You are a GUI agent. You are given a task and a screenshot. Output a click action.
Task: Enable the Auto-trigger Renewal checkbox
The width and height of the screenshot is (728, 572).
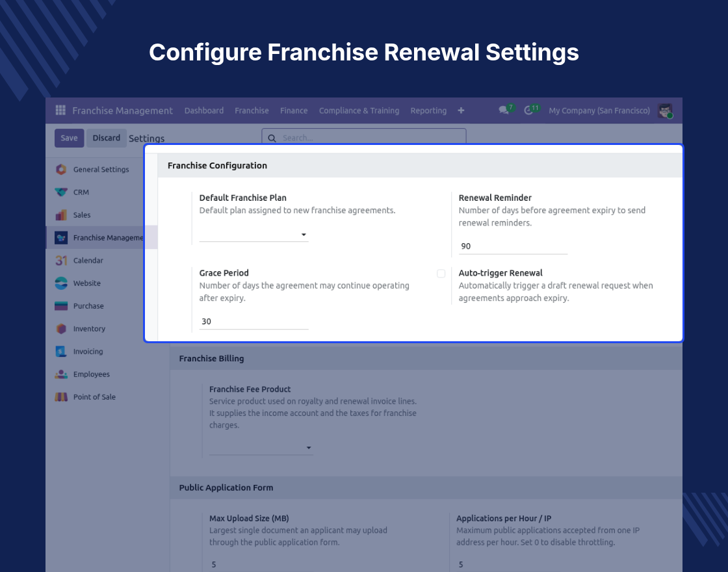[x=441, y=274]
